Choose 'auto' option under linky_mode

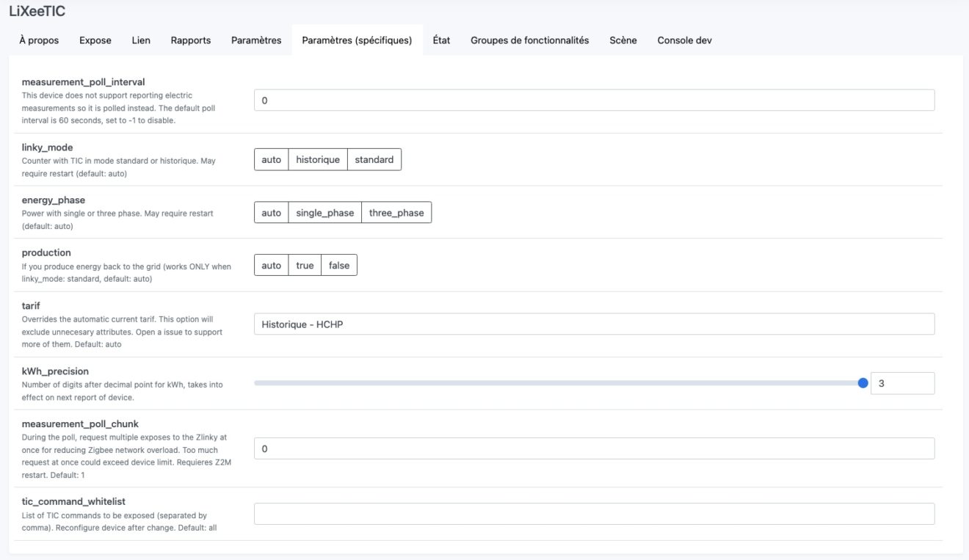pos(271,160)
